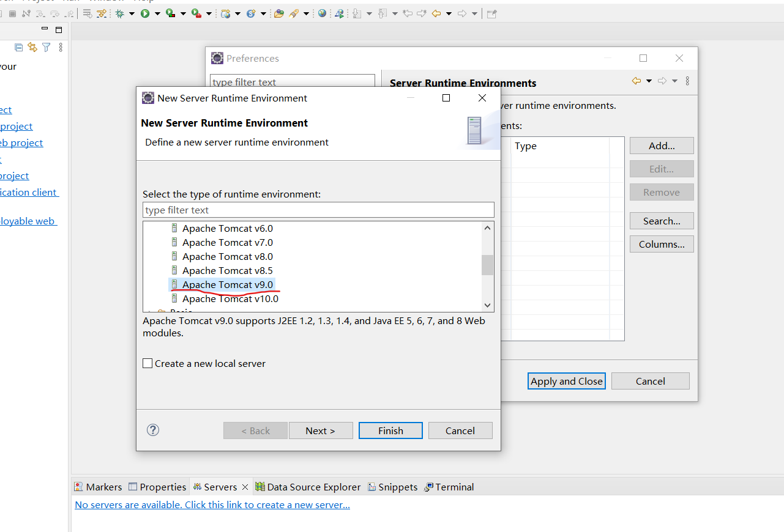
Task: Open the left panel View Menu dots
Action: [x=60, y=47]
